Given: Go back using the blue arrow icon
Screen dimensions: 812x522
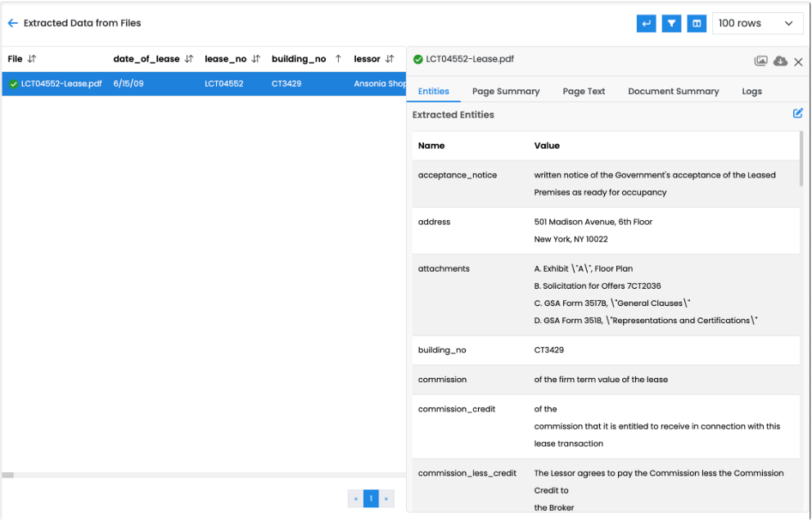Looking at the screenshot, I should [13, 23].
